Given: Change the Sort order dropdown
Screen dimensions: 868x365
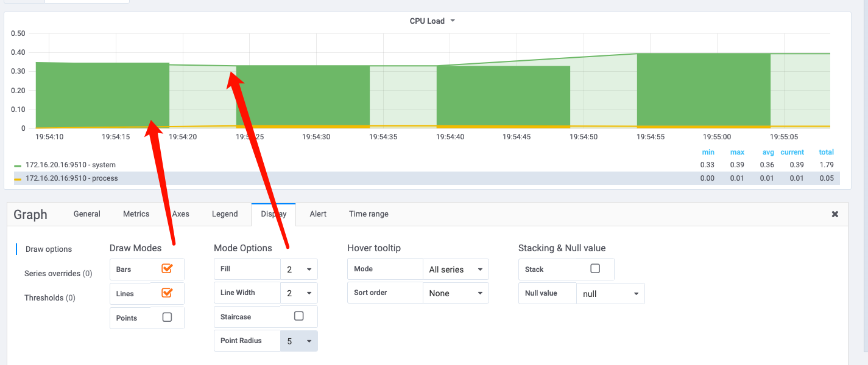Looking at the screenshot, I should [455, 293].
